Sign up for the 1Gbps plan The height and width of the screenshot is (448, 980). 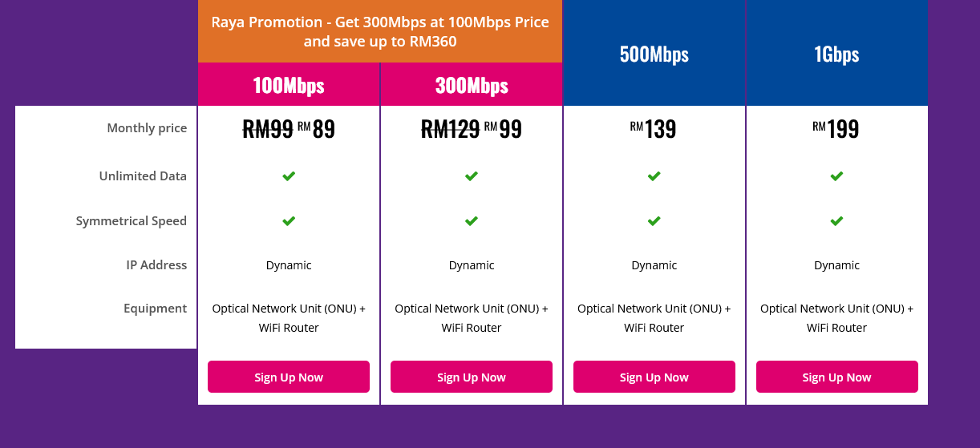point(837,377)
